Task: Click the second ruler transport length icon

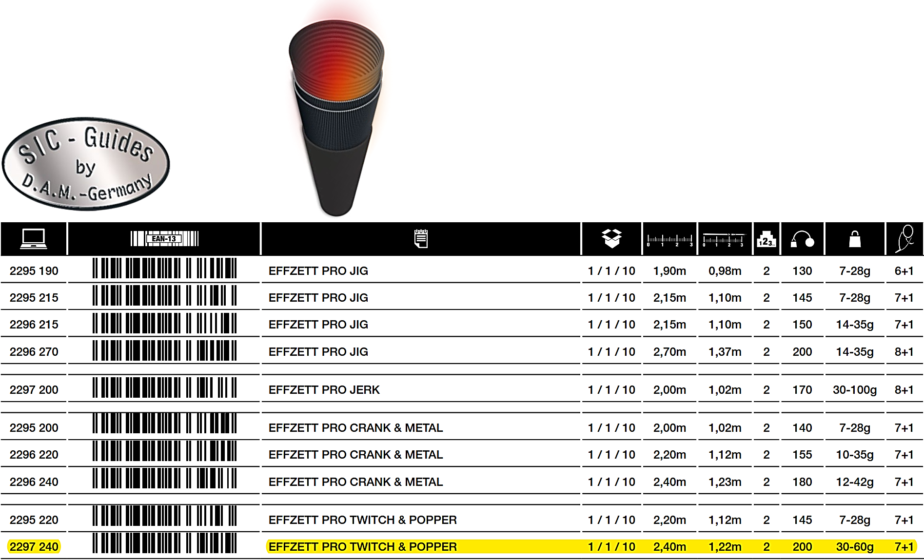Action: 725,239
